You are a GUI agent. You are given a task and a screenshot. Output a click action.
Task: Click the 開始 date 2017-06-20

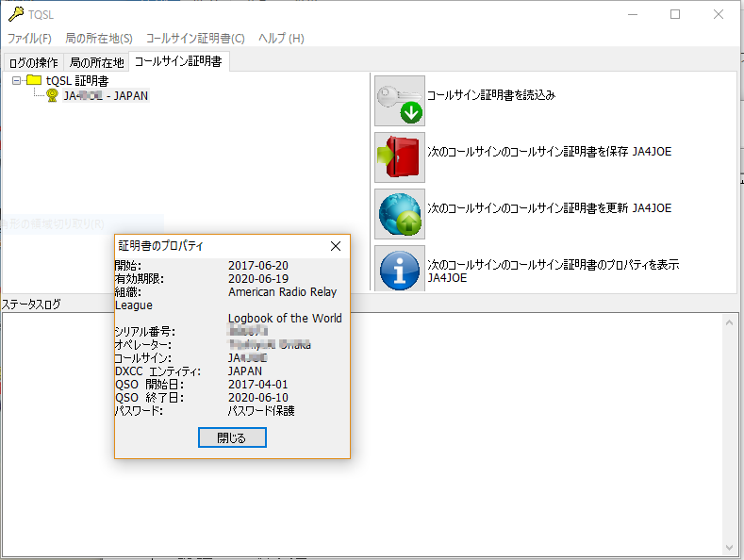(x=258, y=265)
